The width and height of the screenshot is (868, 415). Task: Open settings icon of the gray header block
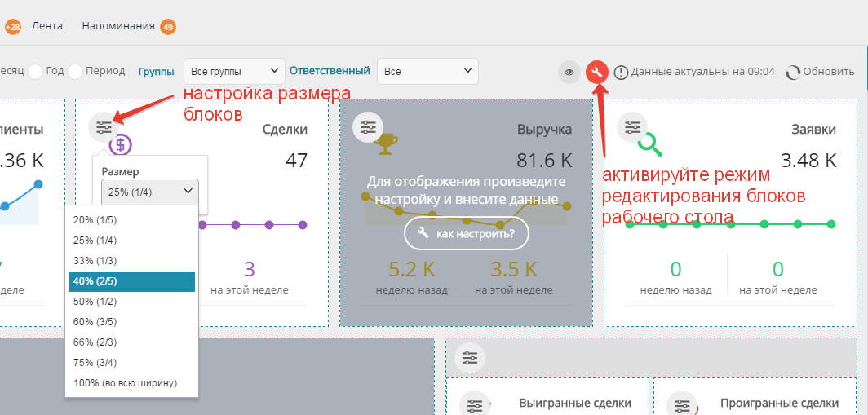coord(469,357)
